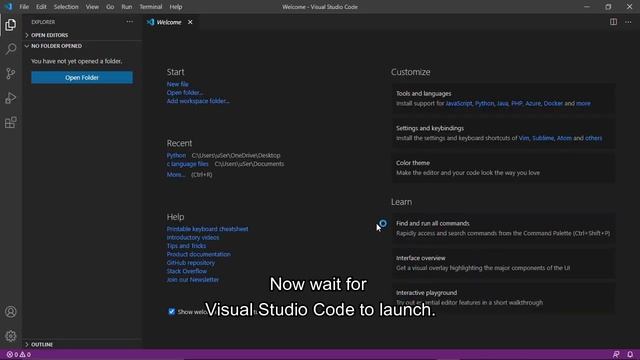Open the Go menu

point(110,7)
